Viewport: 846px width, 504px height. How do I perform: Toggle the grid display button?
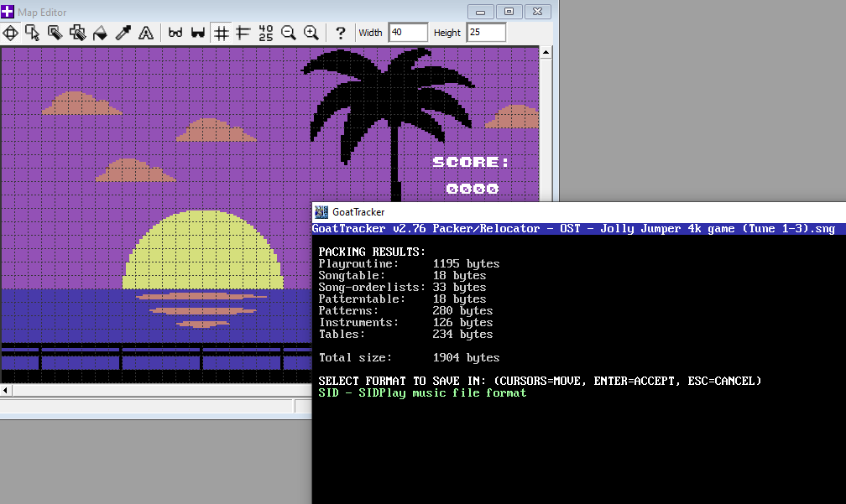(x=221, y=33)
